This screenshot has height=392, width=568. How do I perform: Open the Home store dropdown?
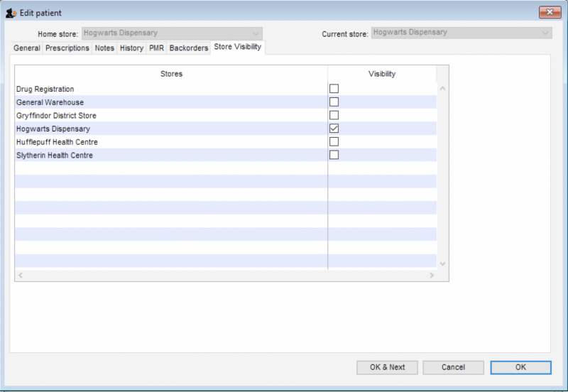[x=256, y=33]
